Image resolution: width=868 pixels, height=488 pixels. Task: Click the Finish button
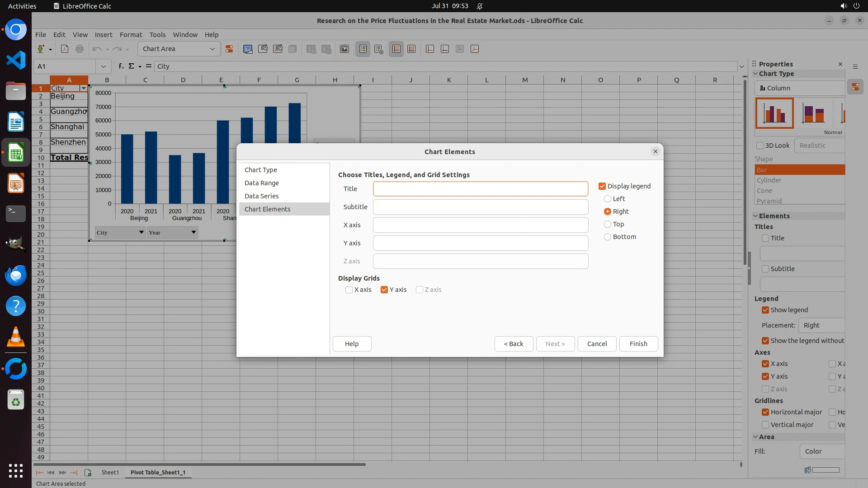(638, 344)
